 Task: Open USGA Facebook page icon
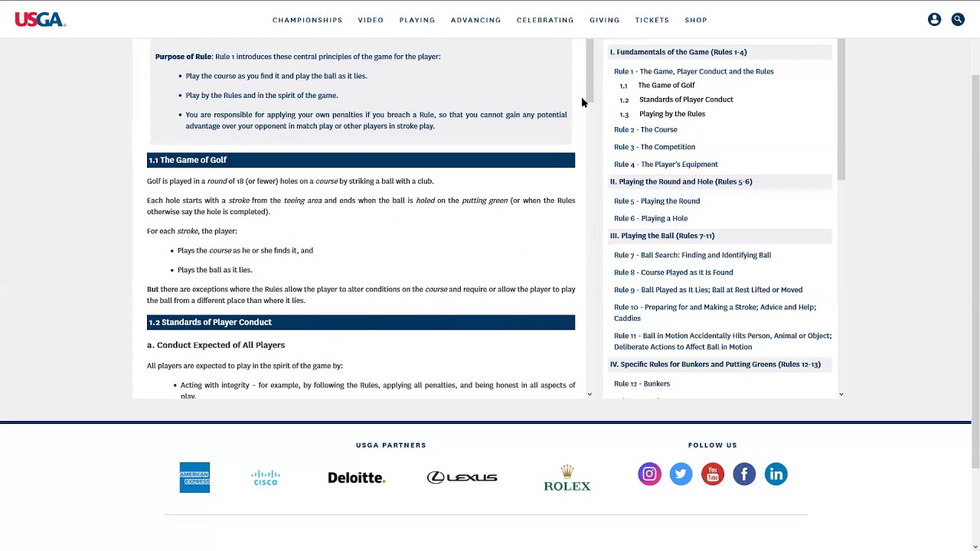[744, 474]
